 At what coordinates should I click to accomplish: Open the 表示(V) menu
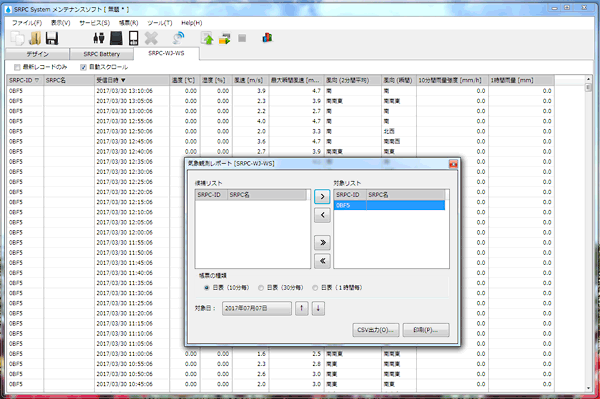tap(60, 23)
